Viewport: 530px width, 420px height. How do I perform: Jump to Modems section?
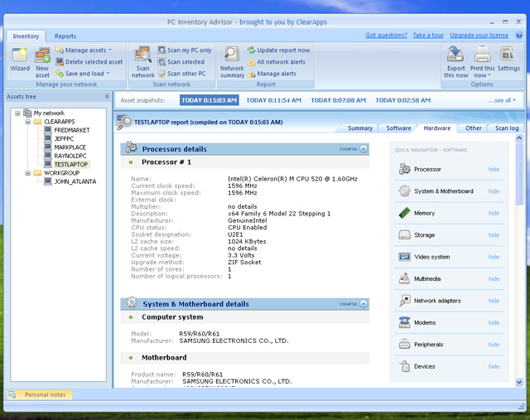click(x=425, y=322)
